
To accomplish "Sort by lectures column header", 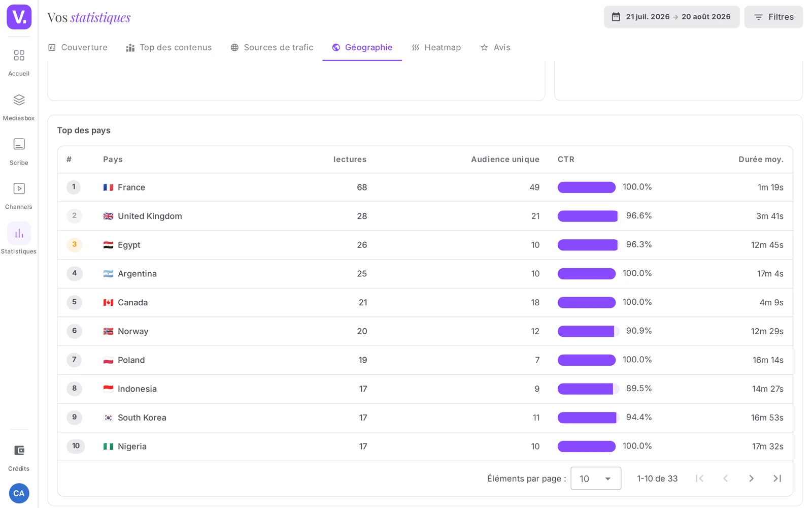I will (350, 160).
